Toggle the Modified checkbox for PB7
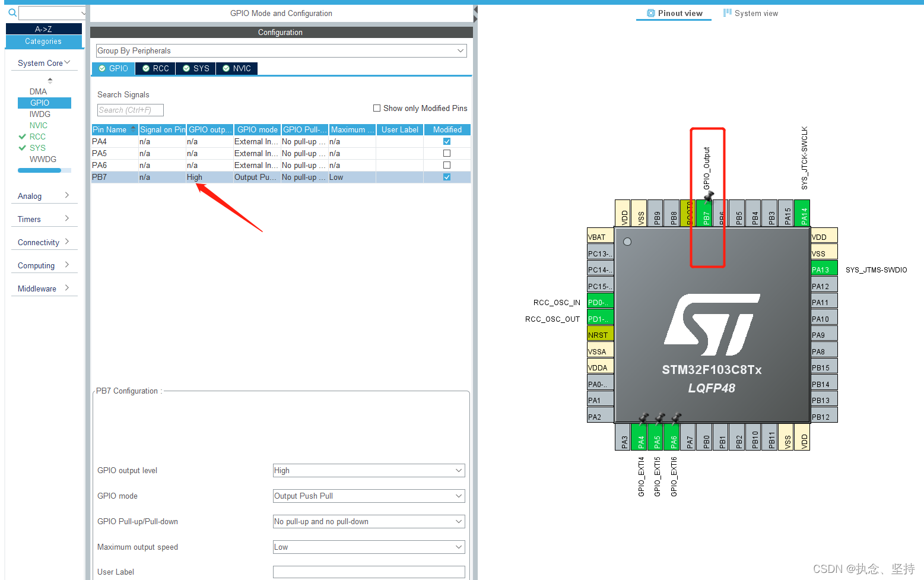This screenshot has width=924, height=580. tap(447, 177)
